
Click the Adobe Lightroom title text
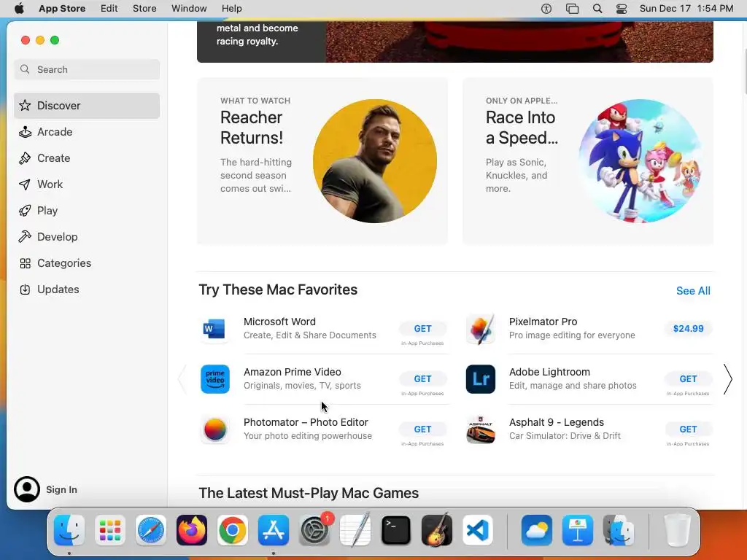click(x=549, y=373)
